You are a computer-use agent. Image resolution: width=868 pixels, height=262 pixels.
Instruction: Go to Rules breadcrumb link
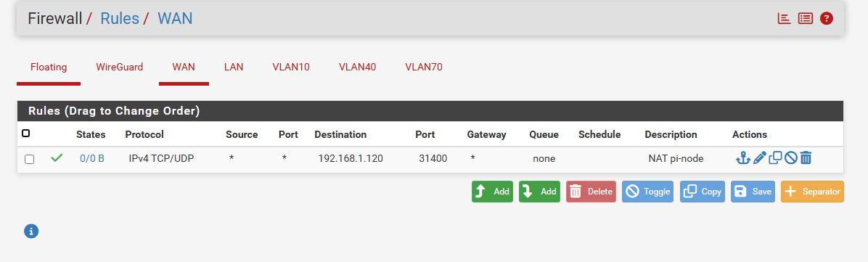click(x=120, y=18)
